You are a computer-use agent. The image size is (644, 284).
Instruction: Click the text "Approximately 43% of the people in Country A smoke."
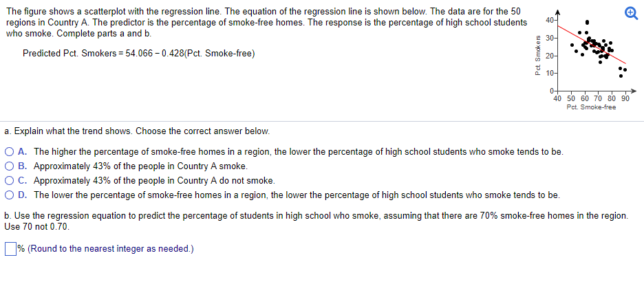coord(140,166)
